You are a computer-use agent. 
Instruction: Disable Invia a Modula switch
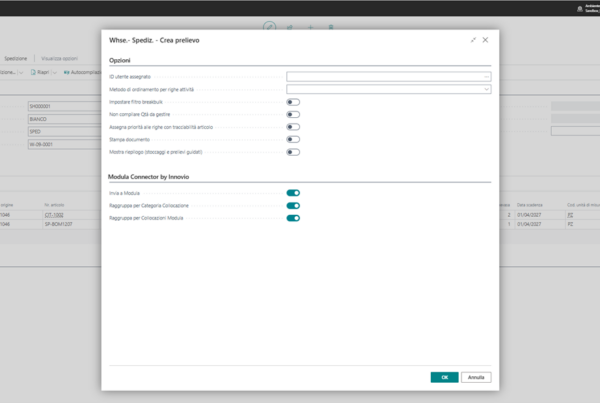(x=293, y=193)
